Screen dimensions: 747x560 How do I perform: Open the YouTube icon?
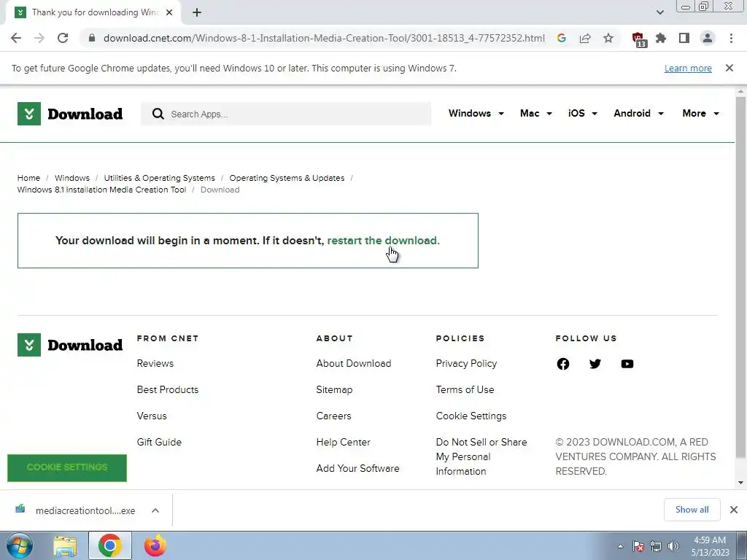coord(627,364)
